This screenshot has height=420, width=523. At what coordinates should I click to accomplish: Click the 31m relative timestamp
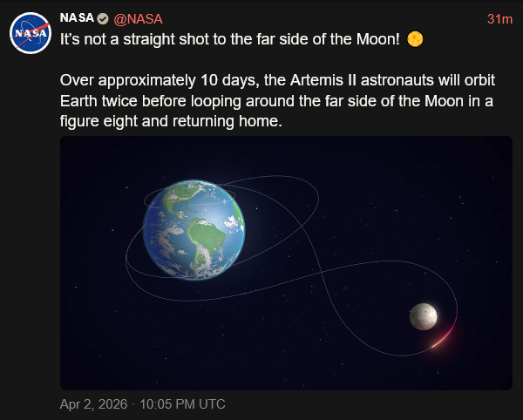[x=499, y=19]
